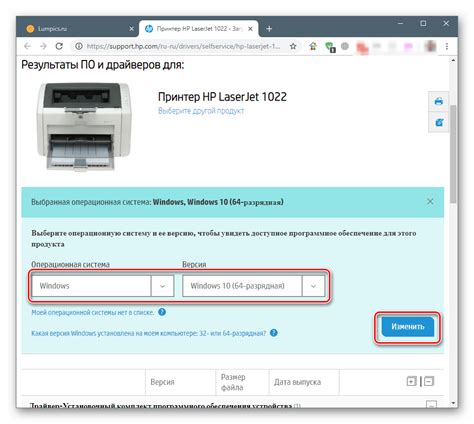
Task: Open 'Какая версия Windows установлена' link
Action: pyautogui.click(x=149, y=333)
